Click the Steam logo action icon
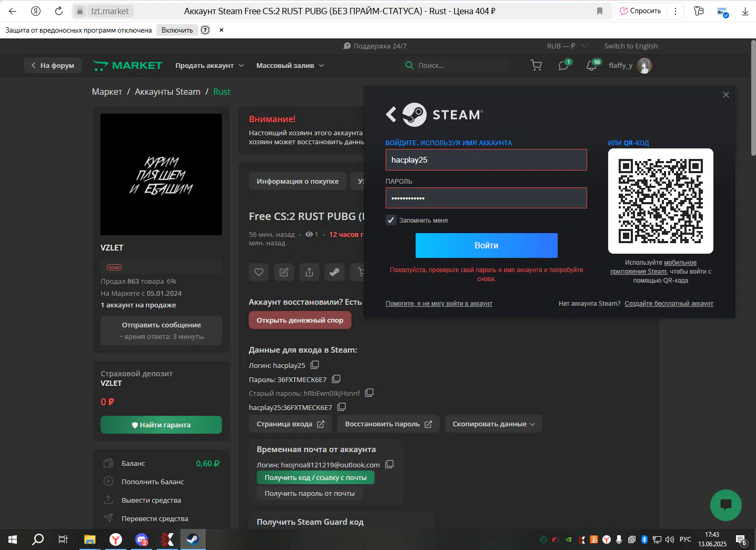The width and height of the screenshot is (756, 550). point(335,272)
